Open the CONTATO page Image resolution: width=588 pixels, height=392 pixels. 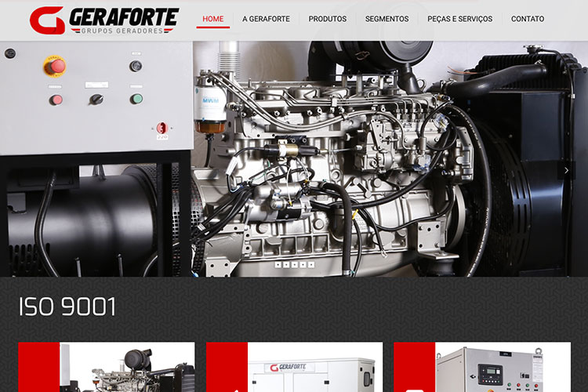pyautogui.click(x=528, y=19)
